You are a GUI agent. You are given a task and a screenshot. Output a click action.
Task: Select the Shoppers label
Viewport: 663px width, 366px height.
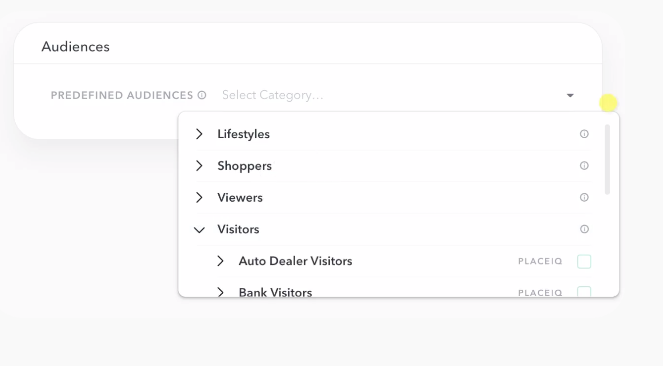244,166
